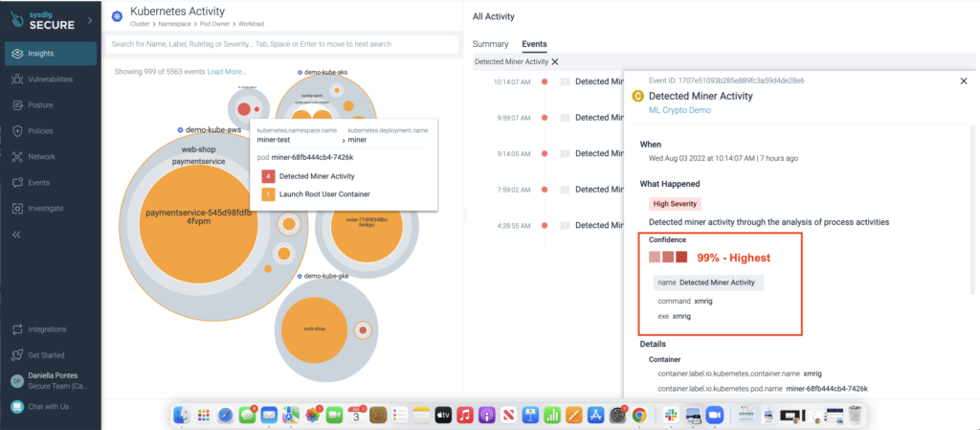980x430 pixels.
Task: Select the 4:28:55 AM event row
Action: [558, 225]
